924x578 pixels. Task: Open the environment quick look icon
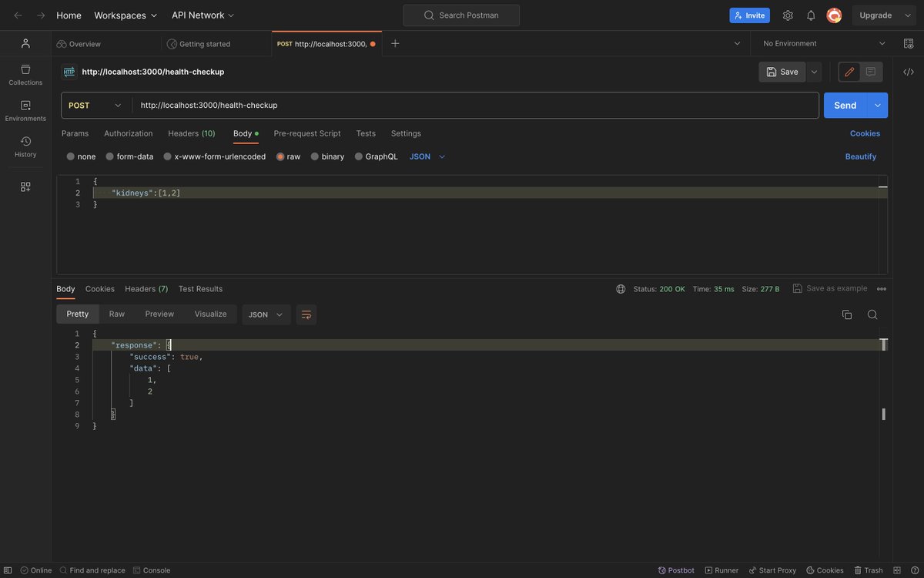[908, 43]
